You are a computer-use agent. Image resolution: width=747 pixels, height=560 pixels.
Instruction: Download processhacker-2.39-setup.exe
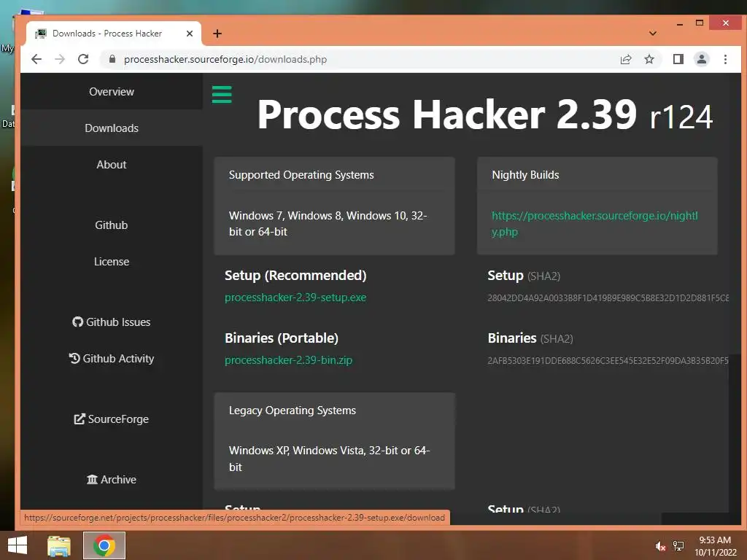pos(295,297)
